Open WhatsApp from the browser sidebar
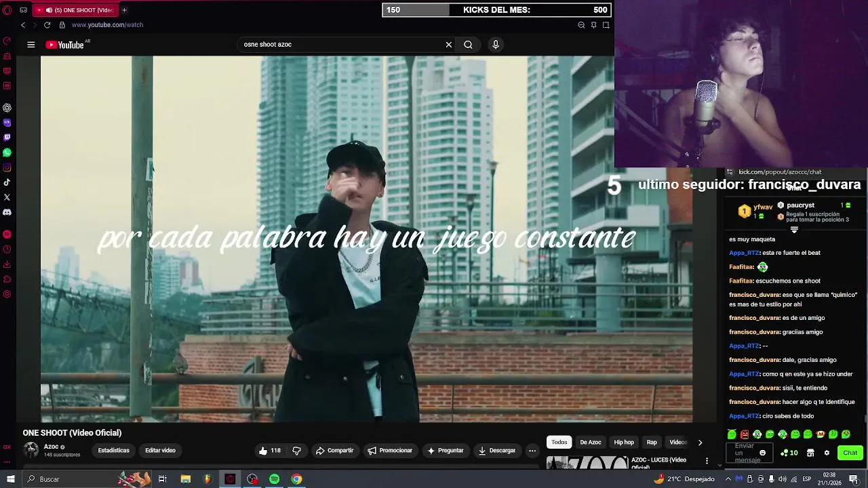The height and width of the screenshot is (488, 868). [7, 152]
